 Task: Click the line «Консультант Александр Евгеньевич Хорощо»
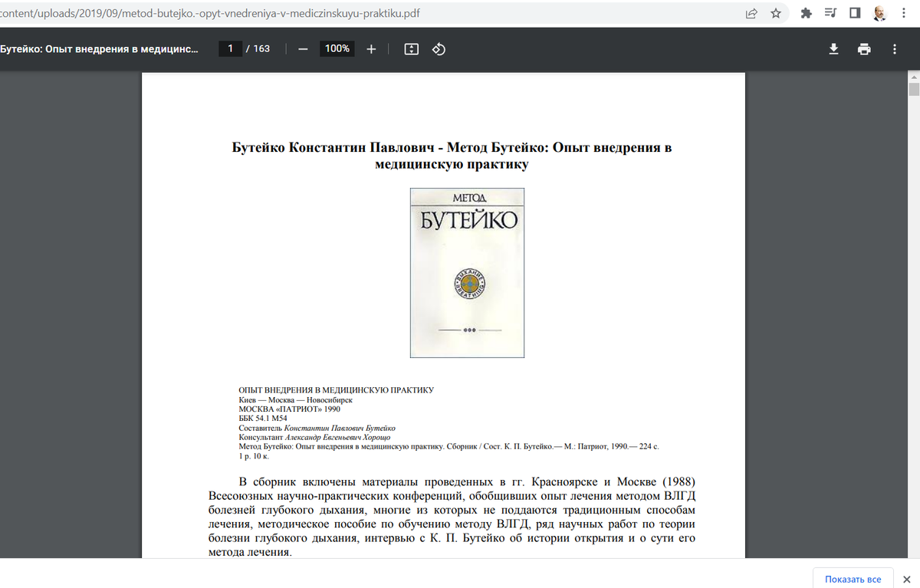tap(315, 437)
